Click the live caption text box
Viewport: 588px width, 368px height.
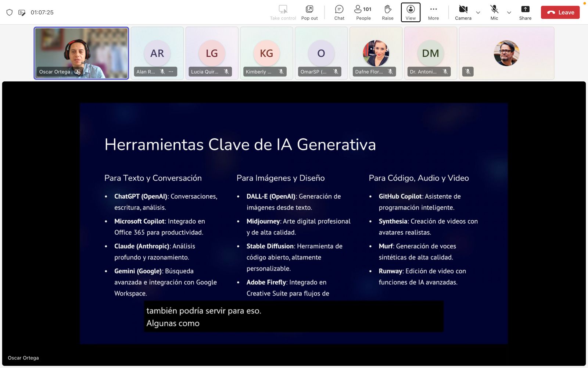click(x=294, y=316)
